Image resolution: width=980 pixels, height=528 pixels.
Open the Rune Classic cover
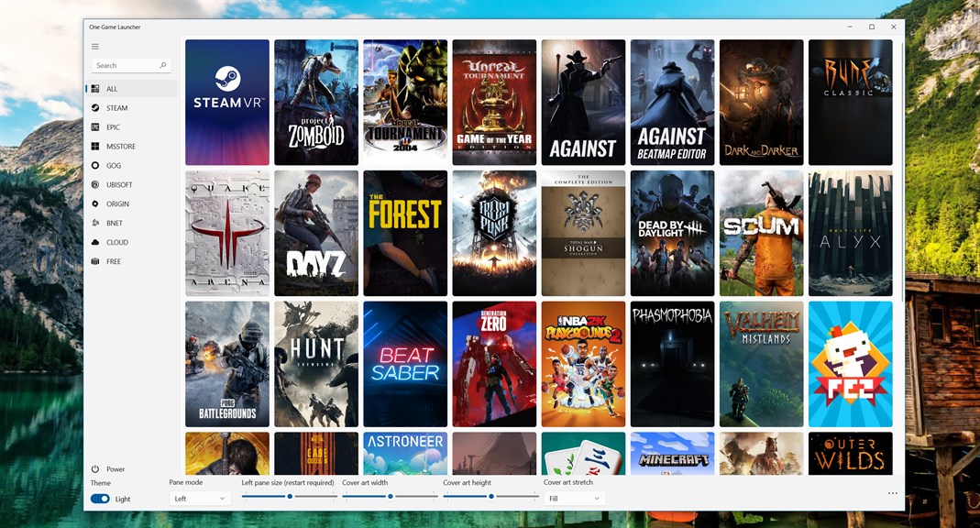pos(851,103)
